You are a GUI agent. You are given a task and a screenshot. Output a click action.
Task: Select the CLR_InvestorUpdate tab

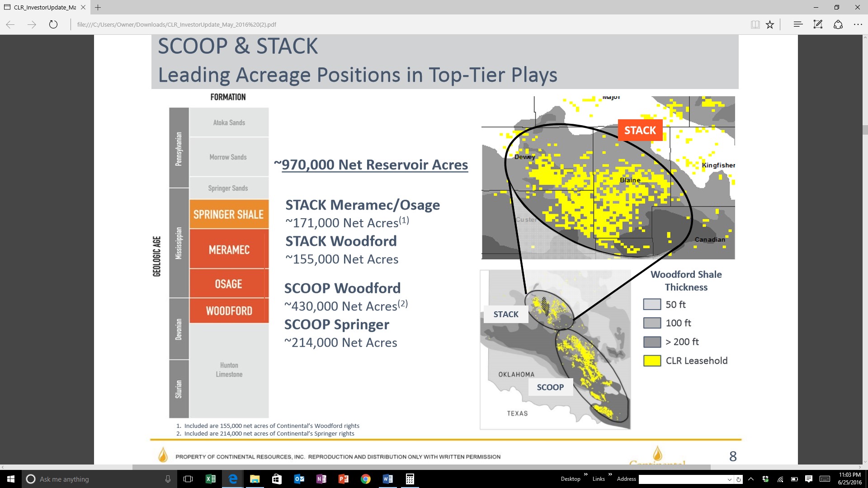(45, 7)
